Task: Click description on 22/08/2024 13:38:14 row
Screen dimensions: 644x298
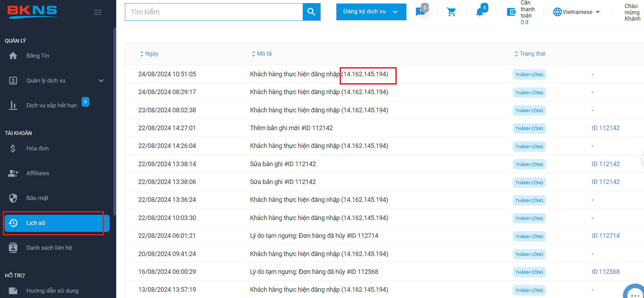Action: point(283,164)
